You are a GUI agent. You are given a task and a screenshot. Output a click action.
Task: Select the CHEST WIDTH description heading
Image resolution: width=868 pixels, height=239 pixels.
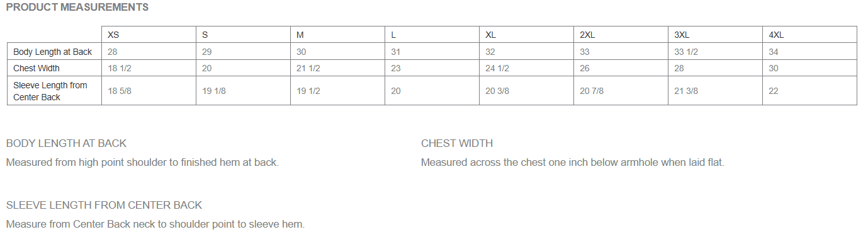click(457, 143)
